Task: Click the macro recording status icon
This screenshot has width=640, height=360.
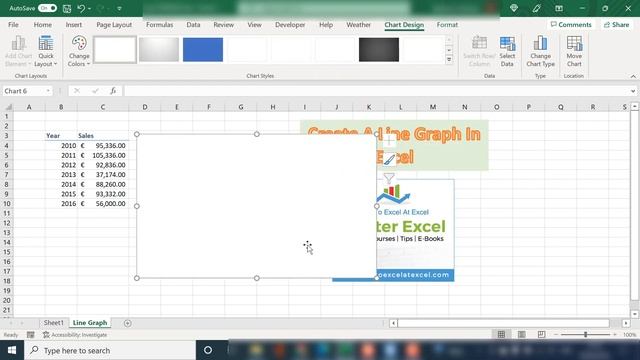Action: coord(31,335)
